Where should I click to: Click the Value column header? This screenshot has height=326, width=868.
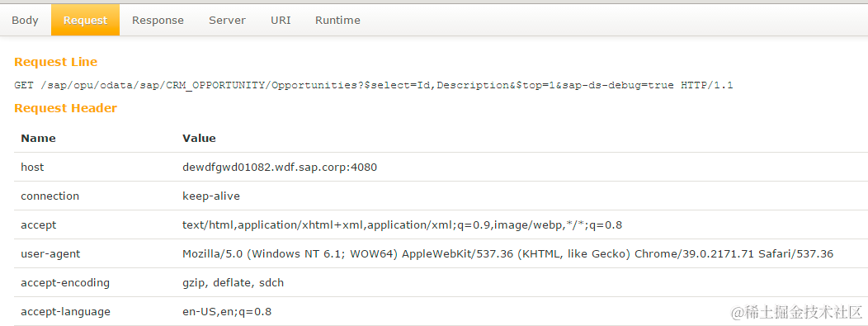pyautogui.click(x=200, y=138)
